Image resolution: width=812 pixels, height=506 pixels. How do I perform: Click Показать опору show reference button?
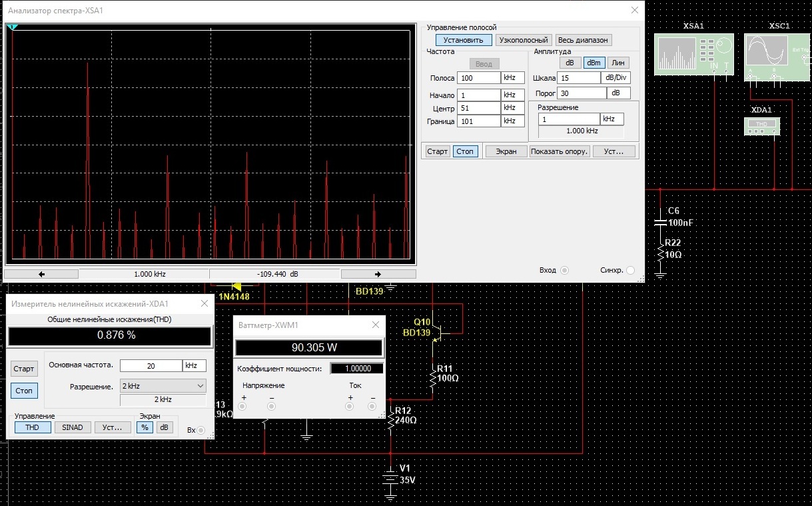[x=560, y=151]
